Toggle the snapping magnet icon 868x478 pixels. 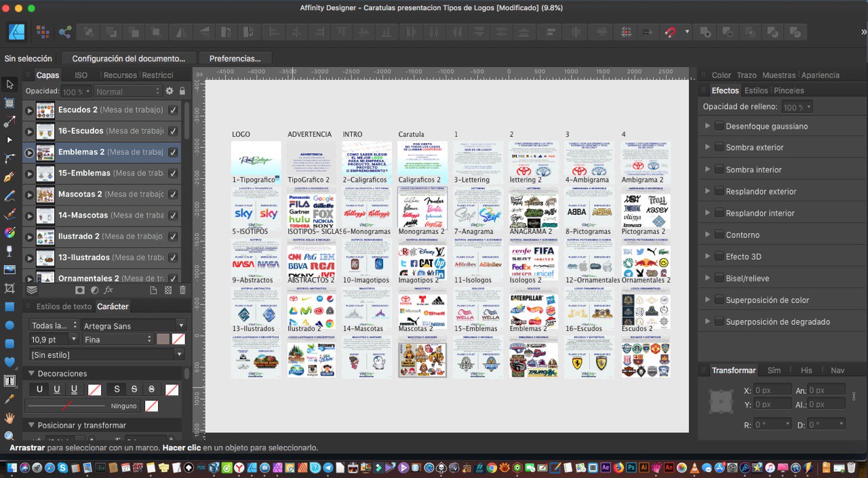[670, 32]
